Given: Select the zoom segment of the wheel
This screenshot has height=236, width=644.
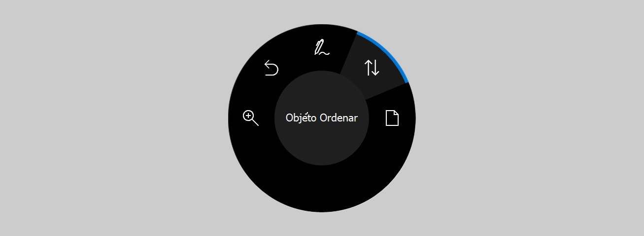Looking at the screenshot, I should (251, 118).
